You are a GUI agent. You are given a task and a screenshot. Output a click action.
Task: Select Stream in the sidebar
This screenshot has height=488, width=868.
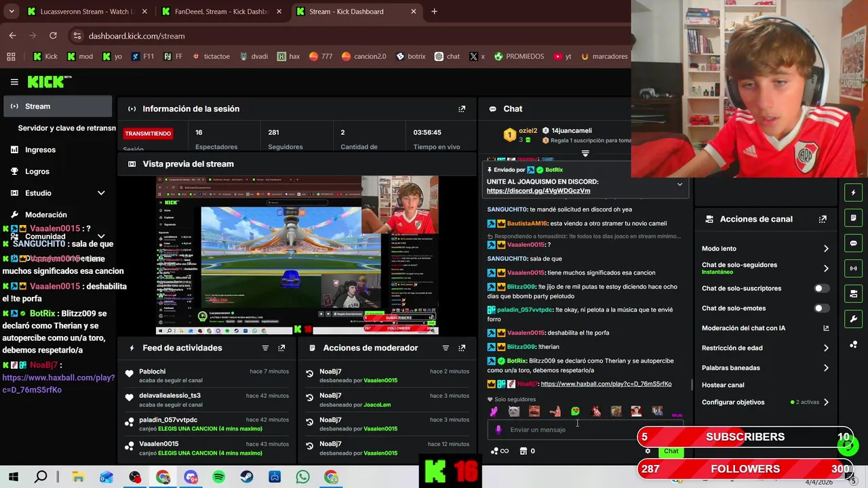tap(58, 106)
